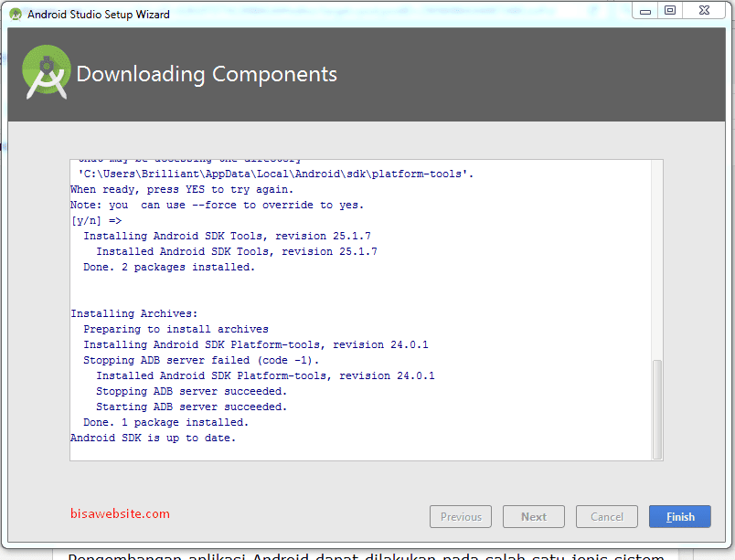Click the log output scrollbar thumb
Viewport: 735px width, 560px height.
coord(657,409)
